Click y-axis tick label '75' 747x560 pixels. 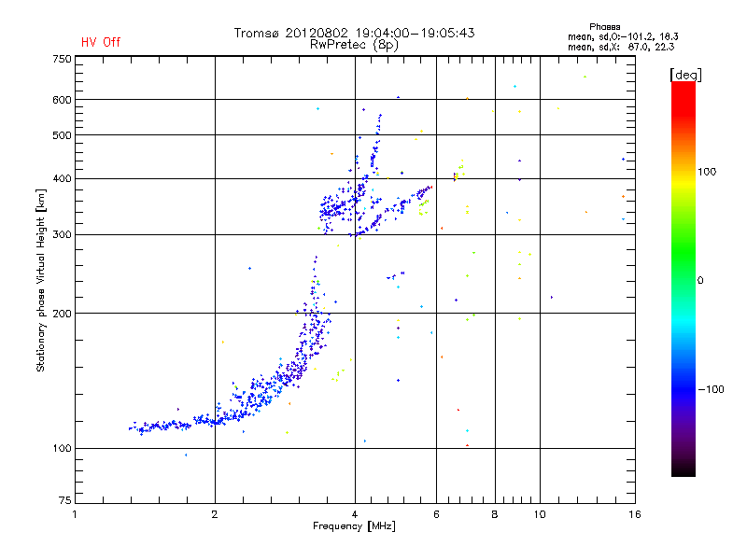[65, 500]
